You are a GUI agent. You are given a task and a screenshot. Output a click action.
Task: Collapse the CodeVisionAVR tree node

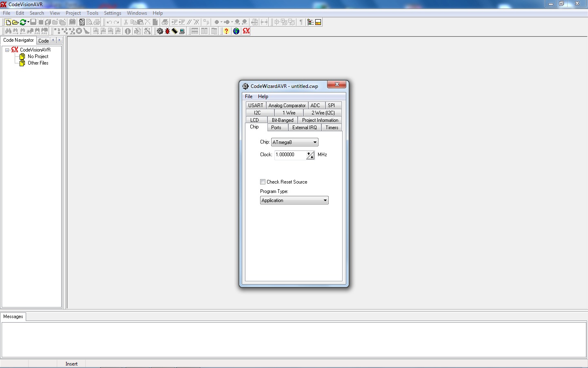tap(7, 50)
